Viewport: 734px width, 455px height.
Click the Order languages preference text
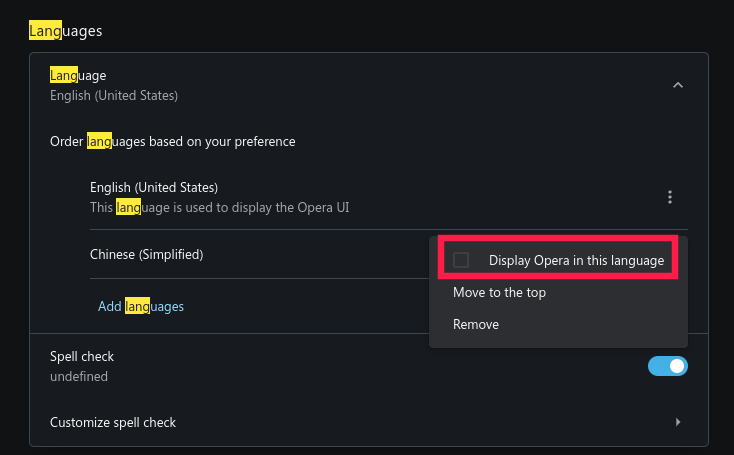point(172,141)
